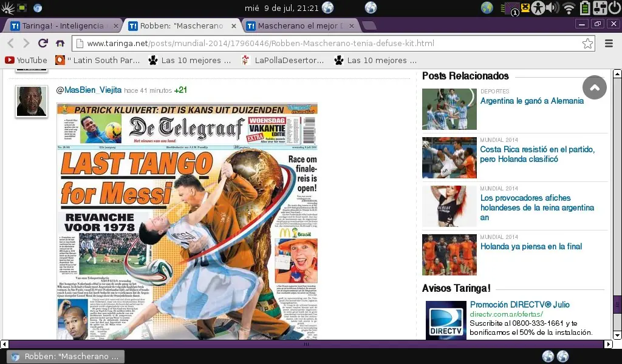622x364 pixels.
Task: Click the Chromium launcher icon in the top panel
Action: (x=38, y=7)
